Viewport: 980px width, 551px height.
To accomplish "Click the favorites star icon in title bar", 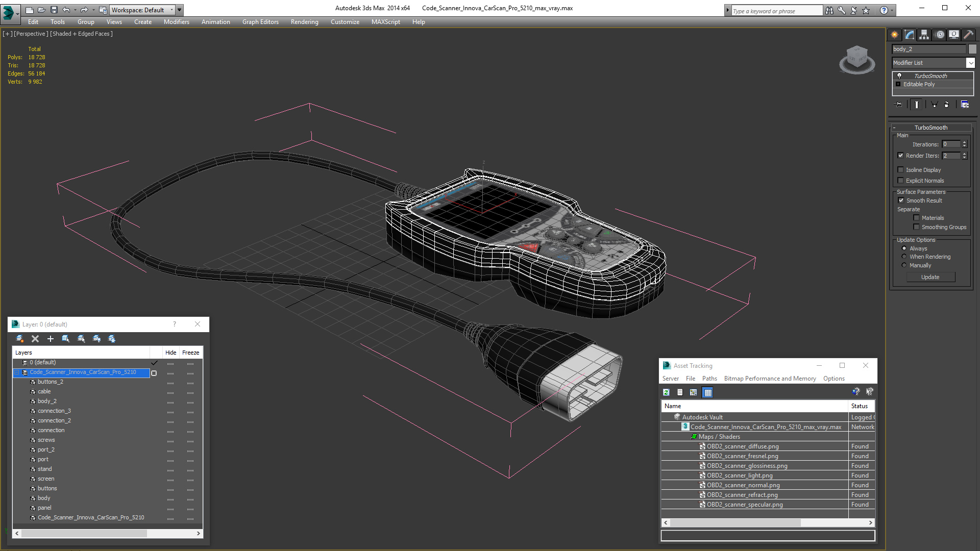I will (x=866, y=10).
